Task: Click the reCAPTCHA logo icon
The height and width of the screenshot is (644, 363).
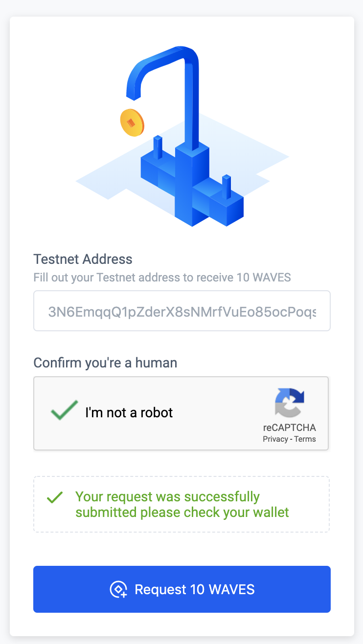Action: click(290, 403)
